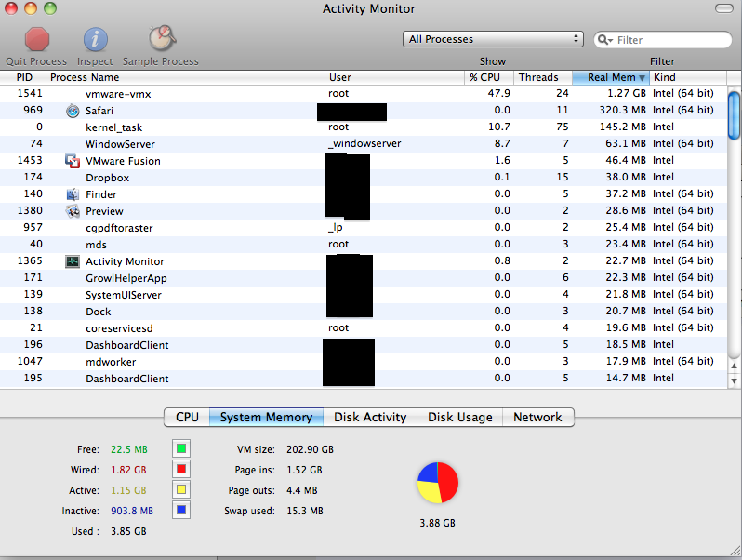Screen dimensions: 742x560
Task: Sort by the User column header
Action: click(394, 77)
